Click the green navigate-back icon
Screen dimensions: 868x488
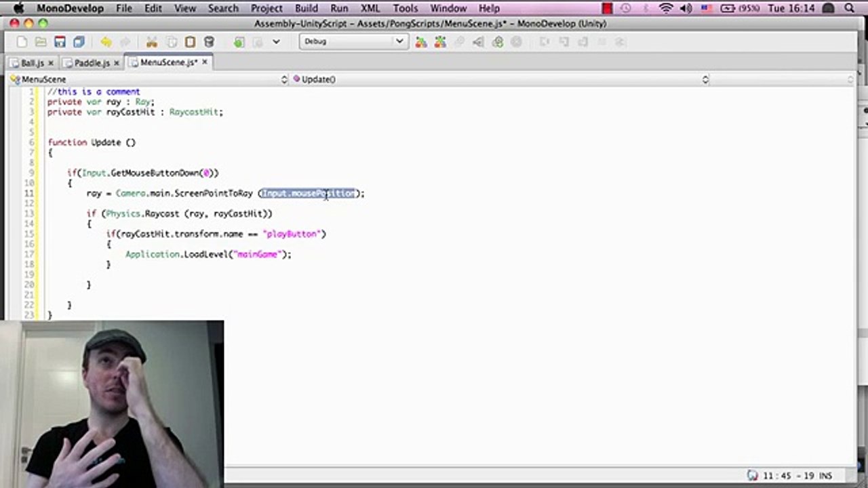(x=239, y=42)
